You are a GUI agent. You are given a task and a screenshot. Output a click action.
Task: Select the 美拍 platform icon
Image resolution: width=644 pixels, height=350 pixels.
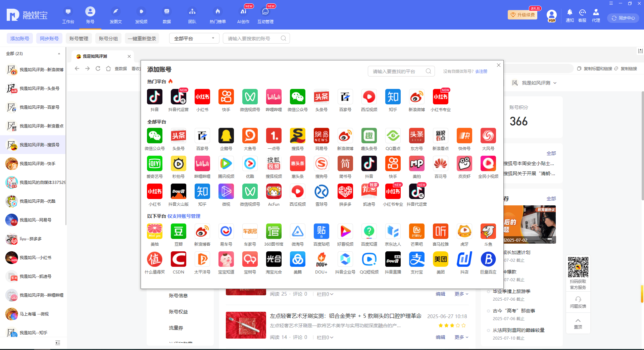pos(417,164)
